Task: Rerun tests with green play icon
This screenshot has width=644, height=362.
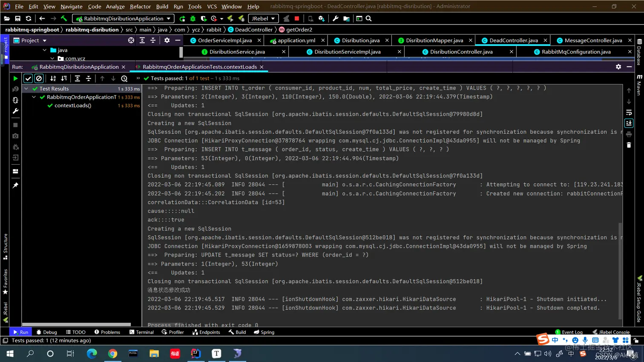Action: [15, 78]
